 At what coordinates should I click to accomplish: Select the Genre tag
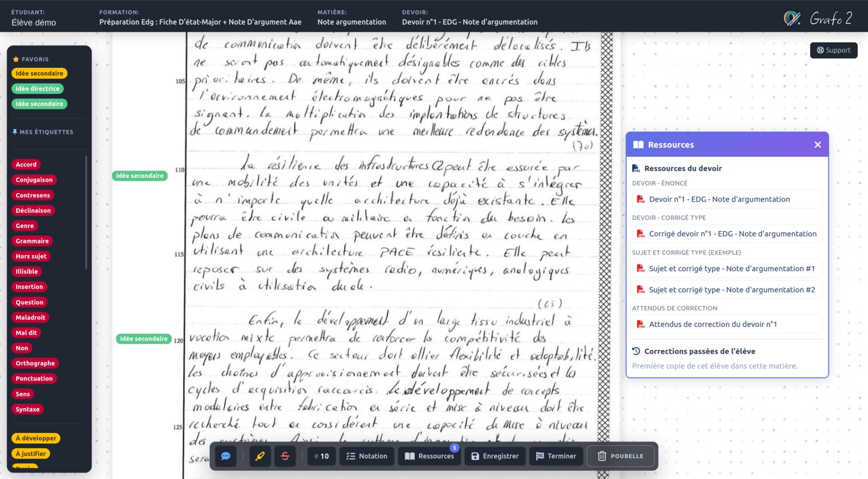pos(24,226)
